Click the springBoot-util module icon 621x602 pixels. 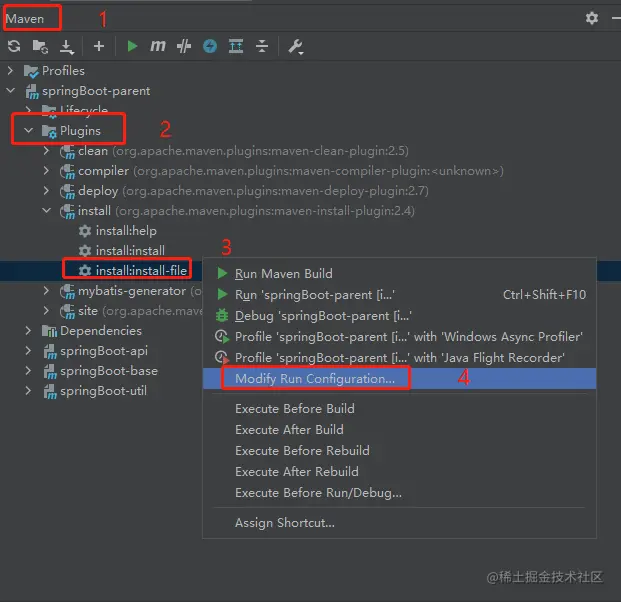click(x=50, y=392)
